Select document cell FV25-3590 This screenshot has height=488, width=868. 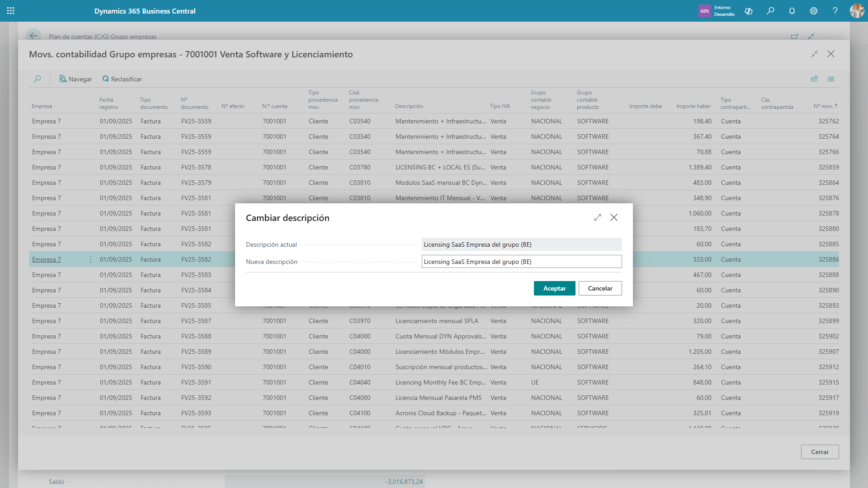[196, 367]
